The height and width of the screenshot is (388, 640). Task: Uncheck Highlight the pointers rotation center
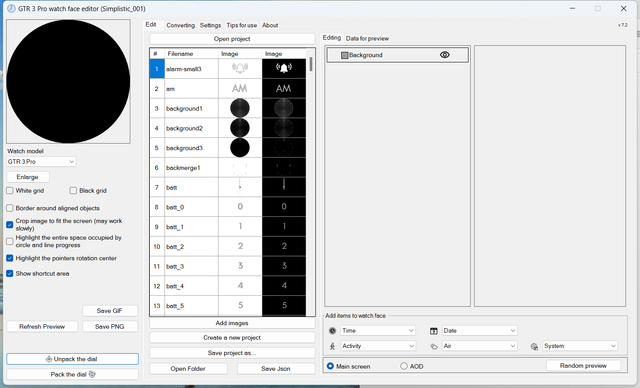pyautogui.click(x=10, y=258)
